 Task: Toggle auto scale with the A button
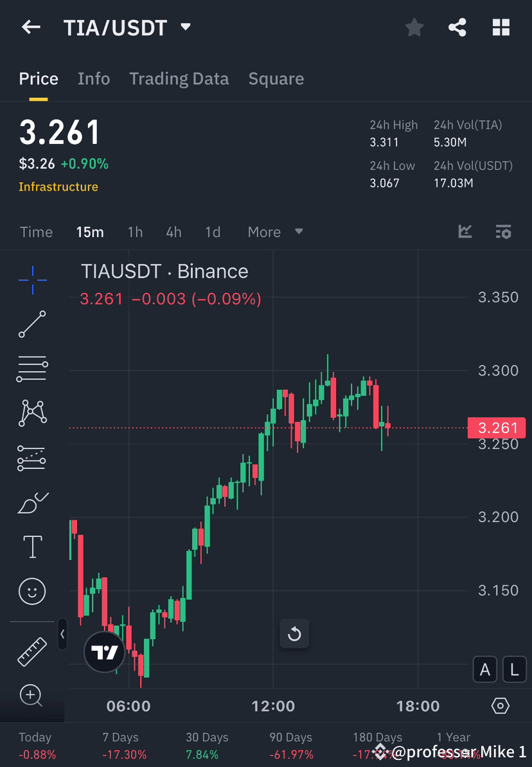[485, 669]
